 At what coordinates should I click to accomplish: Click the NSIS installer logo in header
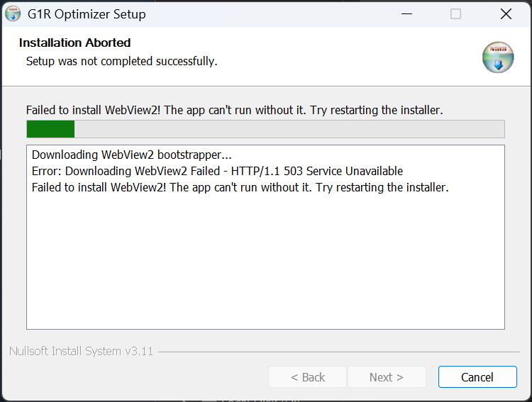pyautogui.click(x=498, y=57)
